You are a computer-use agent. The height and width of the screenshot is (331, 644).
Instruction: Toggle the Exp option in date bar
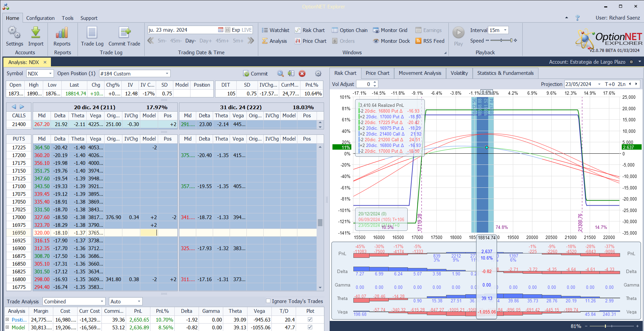[236, 30]
